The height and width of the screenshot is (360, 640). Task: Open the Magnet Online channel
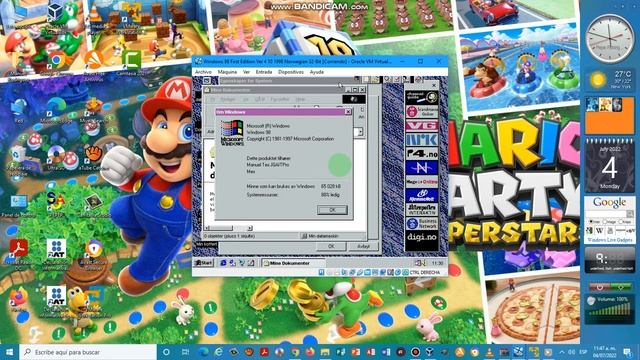point(422,182)
